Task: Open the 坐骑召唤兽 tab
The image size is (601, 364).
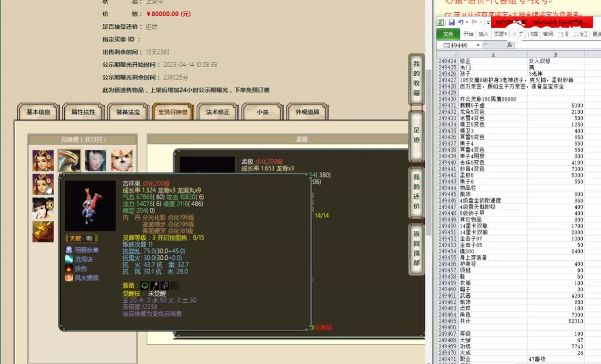Action: click(173, 112)
